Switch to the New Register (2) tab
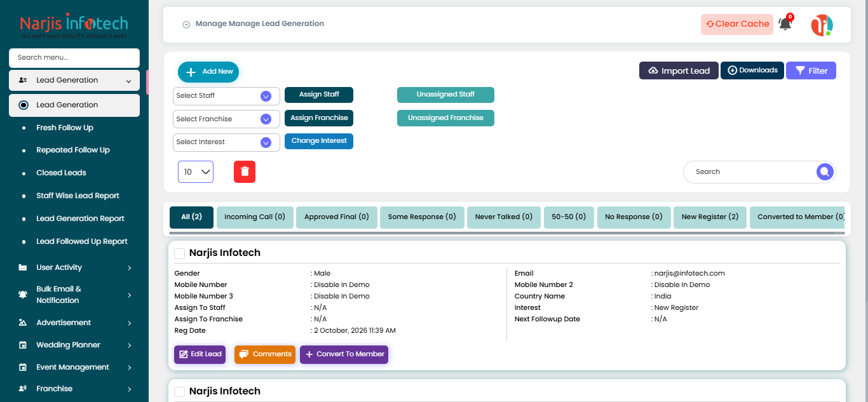Screen dimensions: 868x402 click(710, 217)
